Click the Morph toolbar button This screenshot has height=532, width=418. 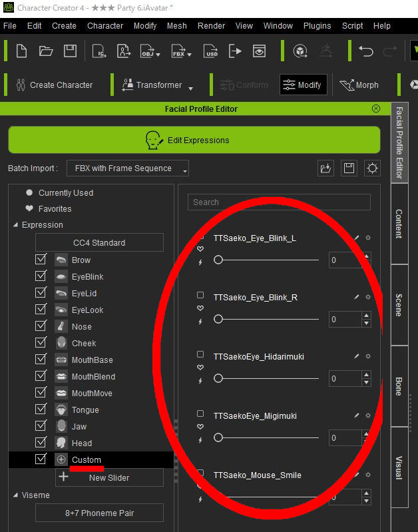pyautogui.click(x=359, y=85)
